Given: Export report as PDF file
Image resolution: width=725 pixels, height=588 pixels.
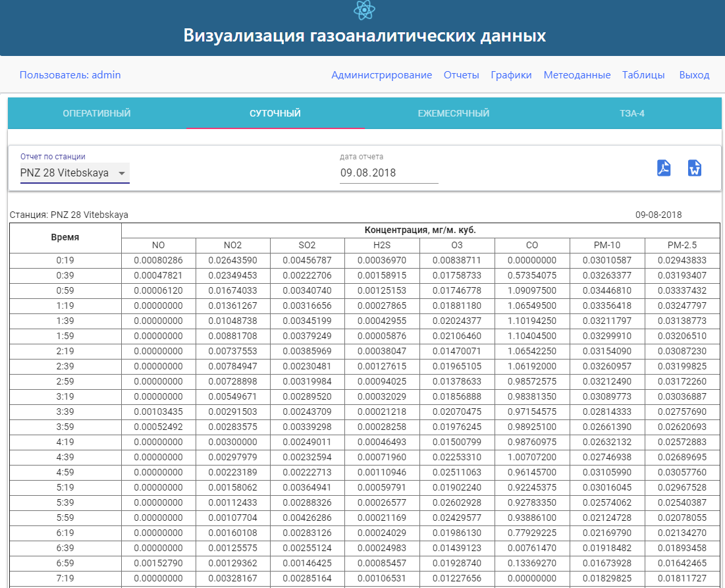Looking at the screenshot, I should pyautogui.click(x=664, y=169).
